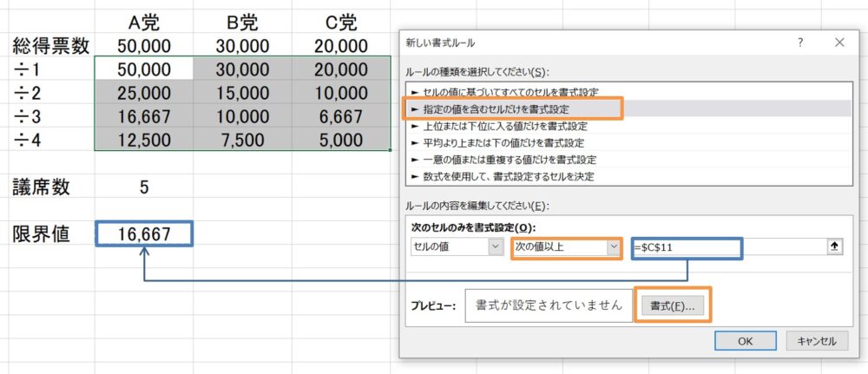This screenshot has height=374, width=868.
Task: Click the preview box 書式が設定されていません
Action: [x=549, y=305]
